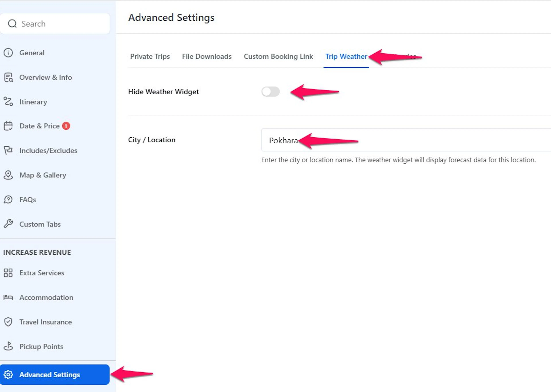Select the Custom Booking Link tab
551x392 pixels.
click(278, 56)
